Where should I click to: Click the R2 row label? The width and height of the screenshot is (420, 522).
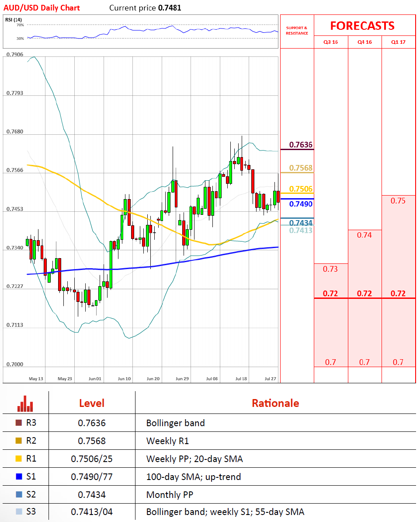[31, 441]
